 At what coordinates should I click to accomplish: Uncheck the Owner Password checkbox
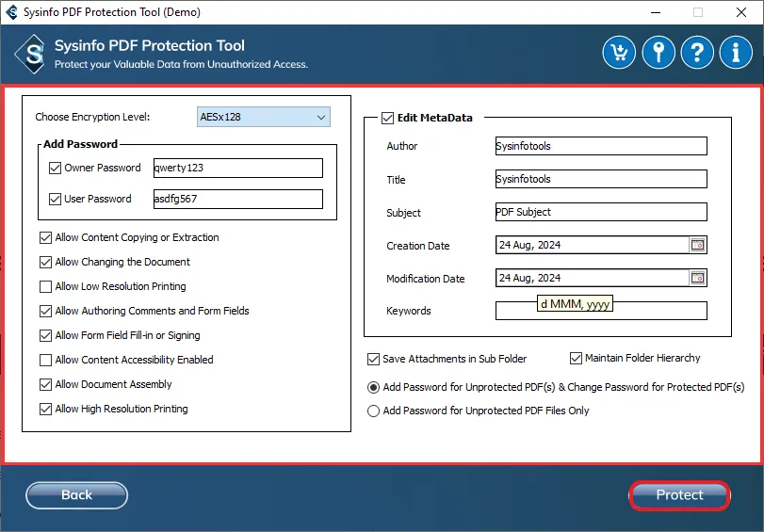[55, 168]
